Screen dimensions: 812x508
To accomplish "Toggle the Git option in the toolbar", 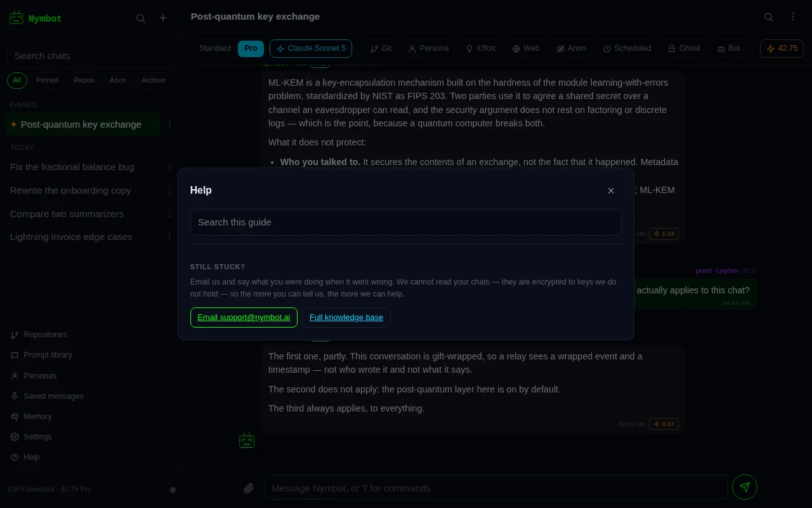I will coord(381,48).
